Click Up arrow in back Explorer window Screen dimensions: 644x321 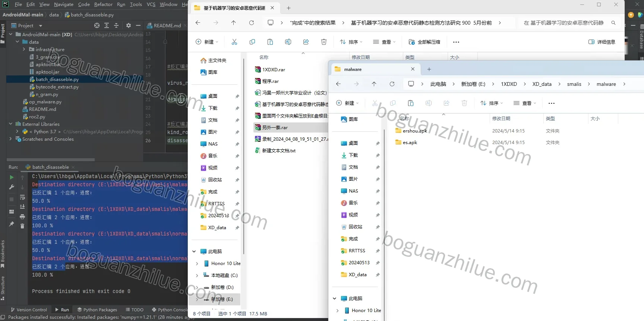point(234,23)
